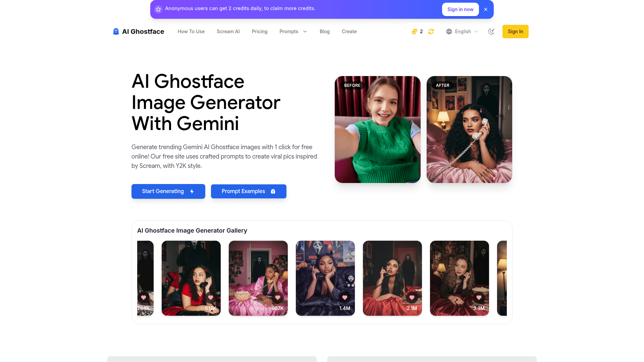The height and width of the screenshot is (362, 644).
Task: Go to Scream AI nav item
Action: [x=228, y=32]
